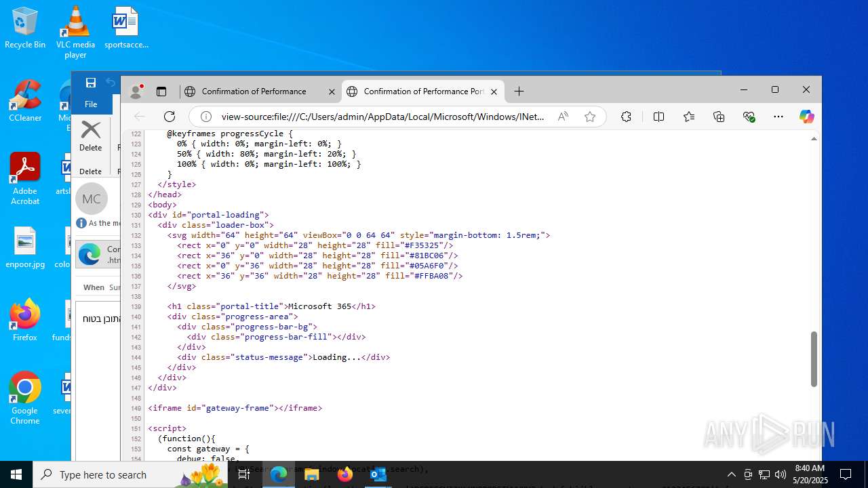Screen dimensions: 868x488
Task: Open enpoor.jpg image file on desktop
Action: 25,247
